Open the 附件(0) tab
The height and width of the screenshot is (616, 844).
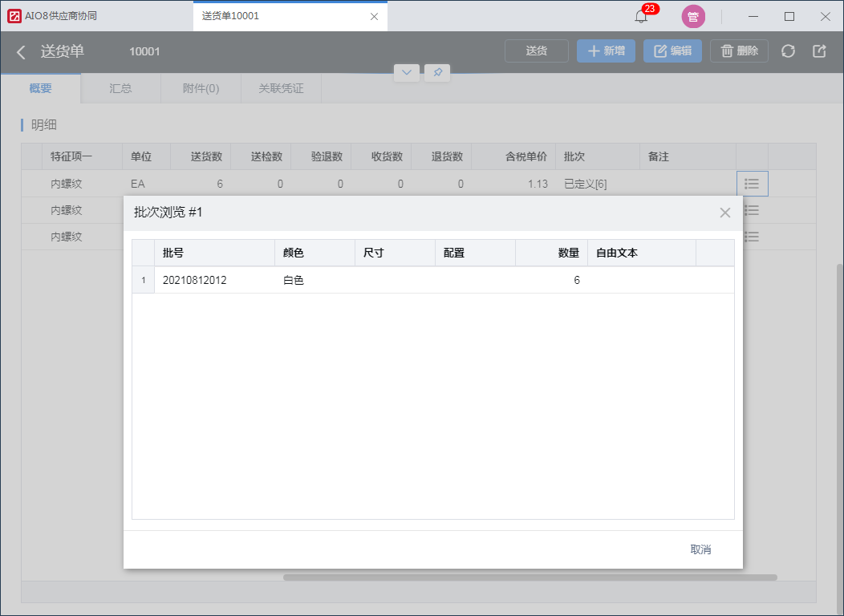201,88
